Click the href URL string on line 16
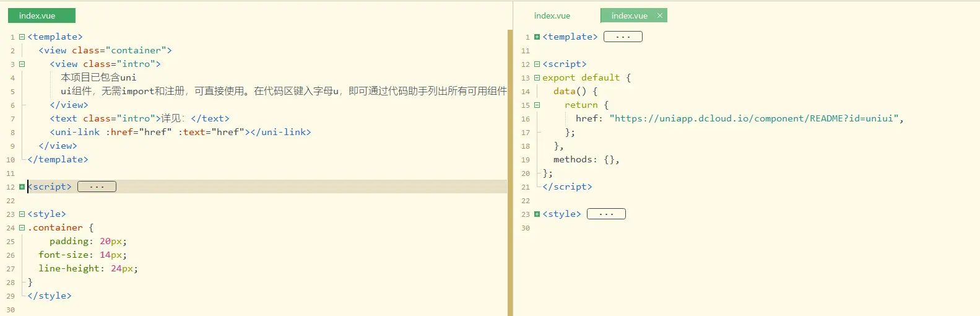 pos(754,118)
